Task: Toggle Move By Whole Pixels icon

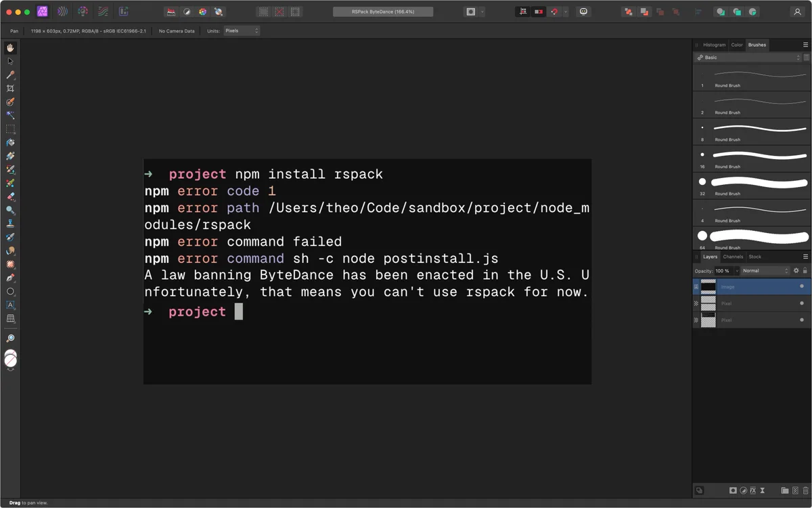Action: pos(539,12)
